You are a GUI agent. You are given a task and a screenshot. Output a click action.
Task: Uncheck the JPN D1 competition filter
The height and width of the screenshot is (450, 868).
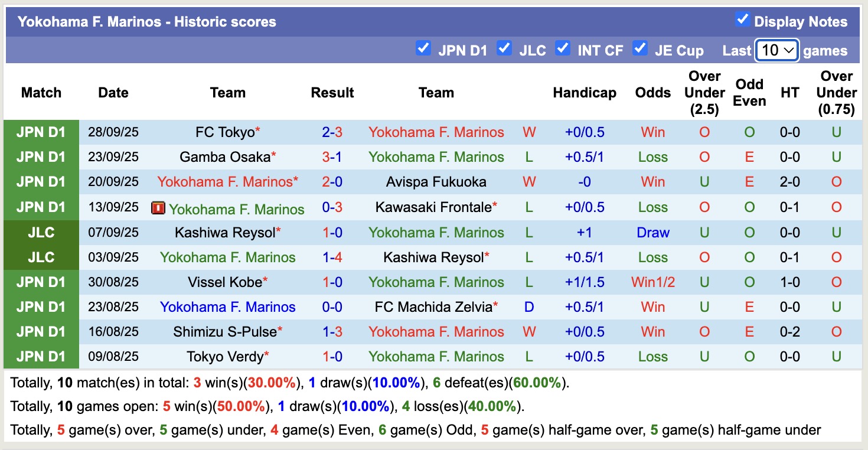[423, 49]
